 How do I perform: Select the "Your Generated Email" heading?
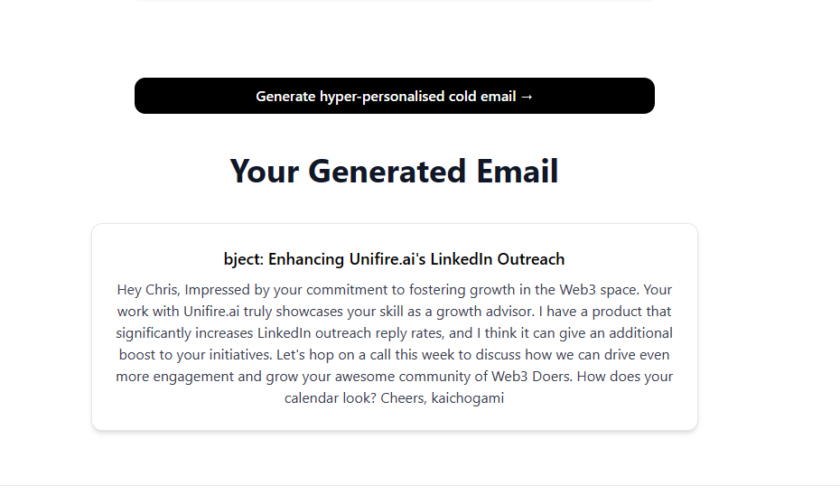395,172
